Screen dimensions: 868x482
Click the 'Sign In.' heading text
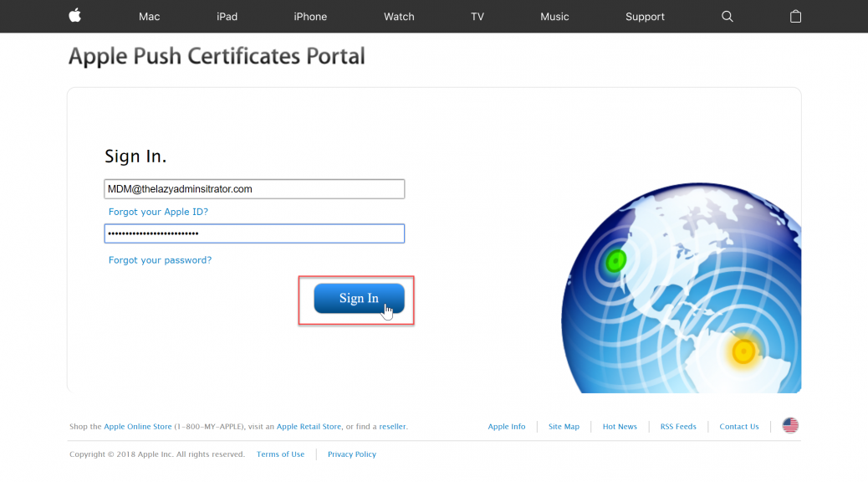(135, 156)
